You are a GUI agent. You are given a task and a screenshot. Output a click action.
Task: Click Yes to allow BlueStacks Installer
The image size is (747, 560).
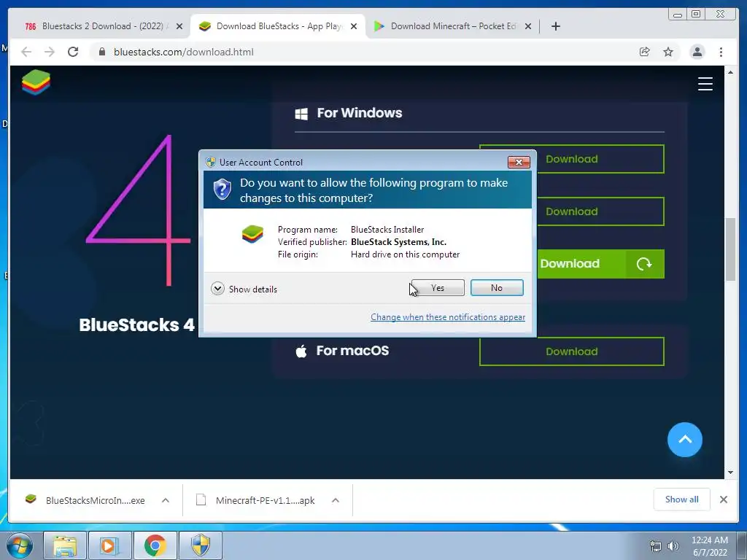point(438,287)
